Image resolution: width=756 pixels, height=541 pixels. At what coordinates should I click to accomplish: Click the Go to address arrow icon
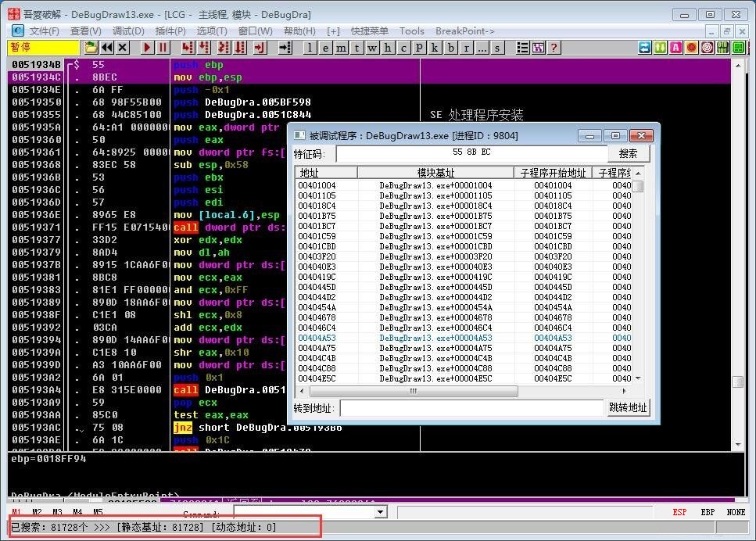(285, 47)
